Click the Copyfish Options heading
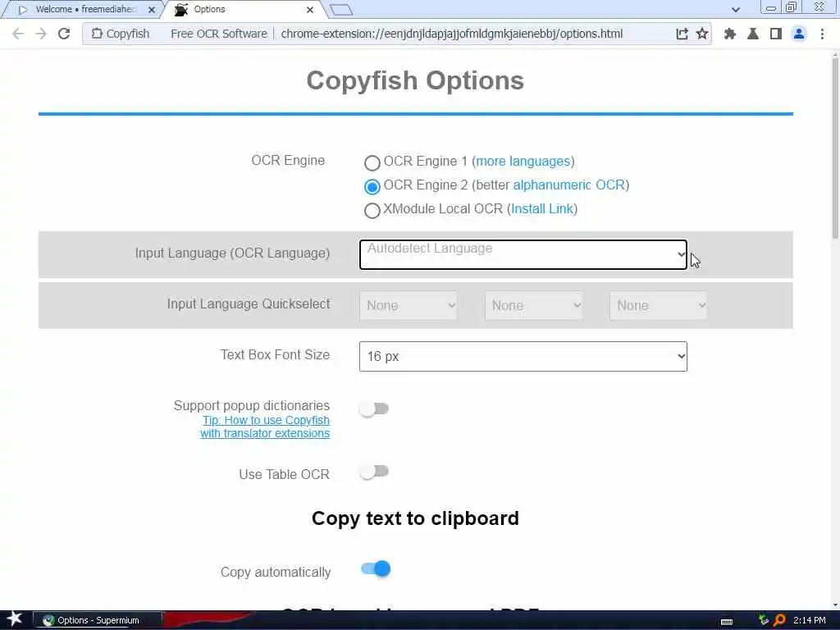The width and height of the screenshot is (840, 630). [415, 81]
